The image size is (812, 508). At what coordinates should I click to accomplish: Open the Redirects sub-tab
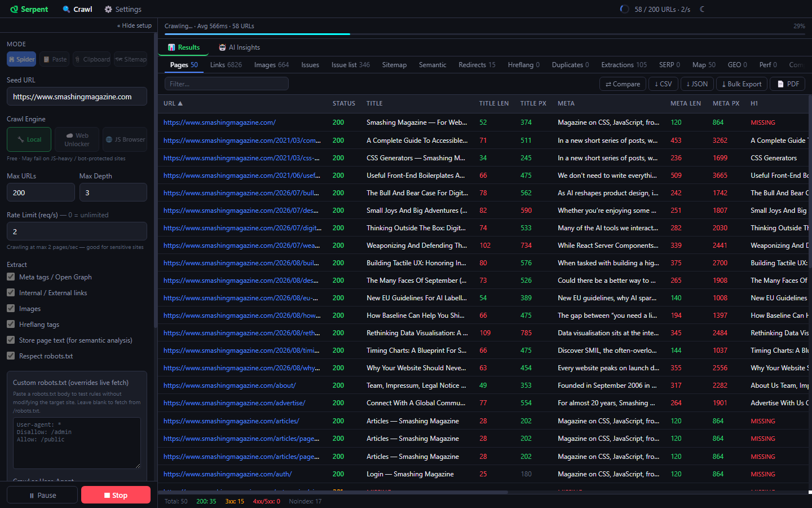pyautogui.click(x=476, y=65)
